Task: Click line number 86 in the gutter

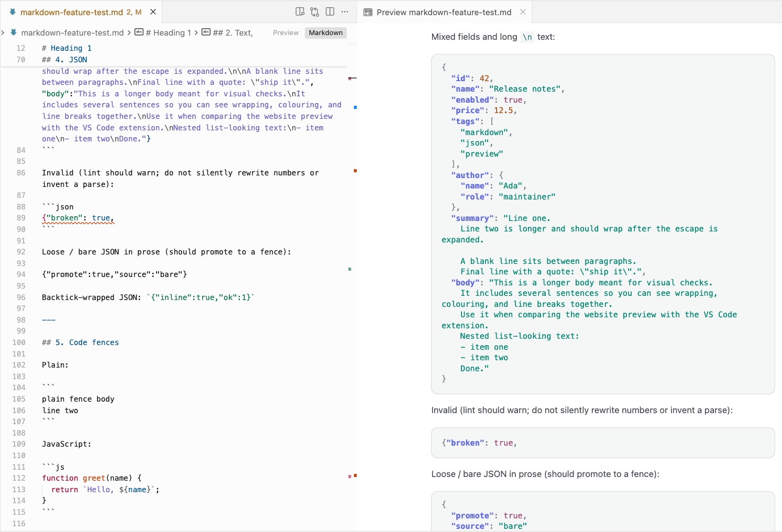Action: coord(21,173)
